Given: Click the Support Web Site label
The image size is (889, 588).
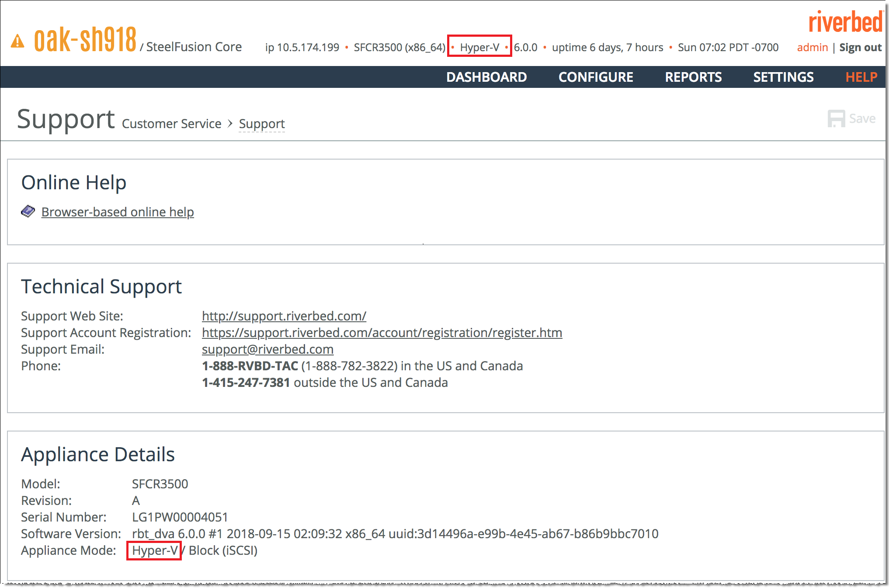Looking at the screenshot, I should click(72, 316).
